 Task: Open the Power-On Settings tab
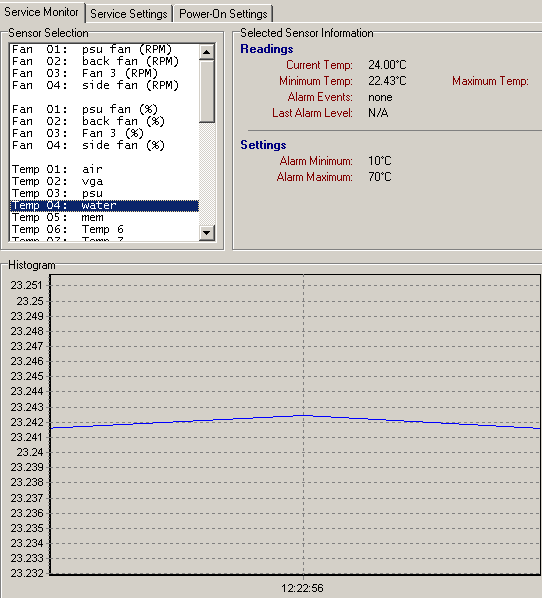(223, 14)
